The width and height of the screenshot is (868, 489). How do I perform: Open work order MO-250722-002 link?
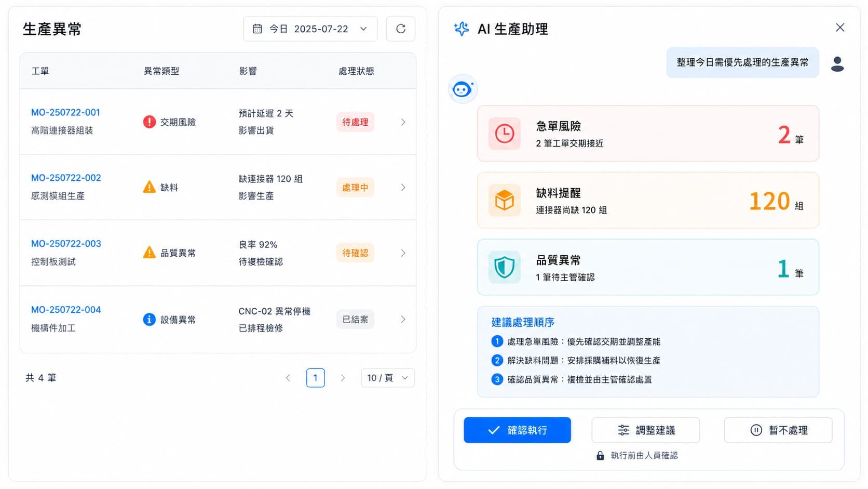[66, 178]
